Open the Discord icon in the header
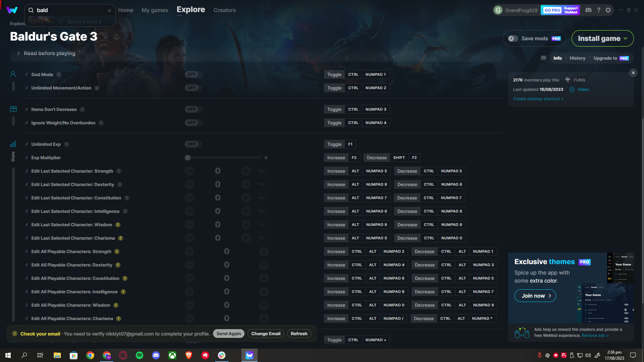This screenshot has height=362, width=644. [x=588, y=10]
